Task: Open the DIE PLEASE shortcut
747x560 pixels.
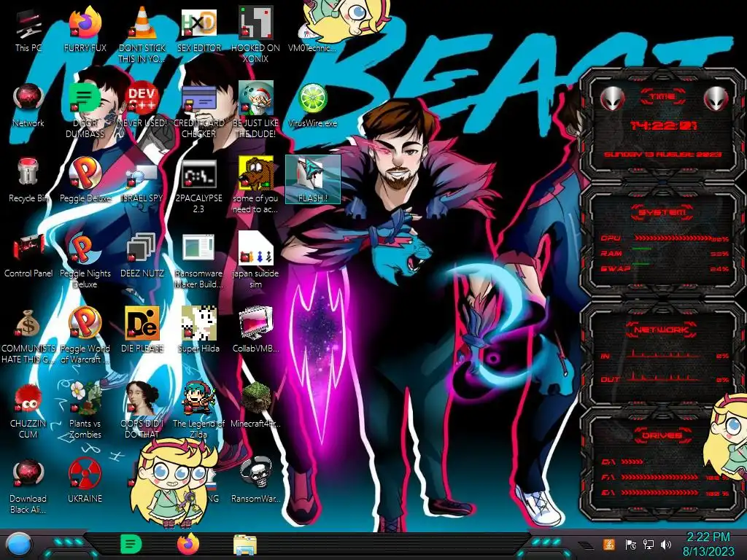Action: [x=142, y=330]
